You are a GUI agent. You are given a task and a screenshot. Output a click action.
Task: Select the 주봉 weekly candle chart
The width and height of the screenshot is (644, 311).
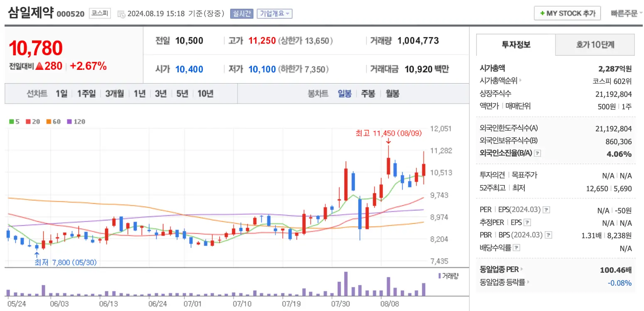point(368,94)
